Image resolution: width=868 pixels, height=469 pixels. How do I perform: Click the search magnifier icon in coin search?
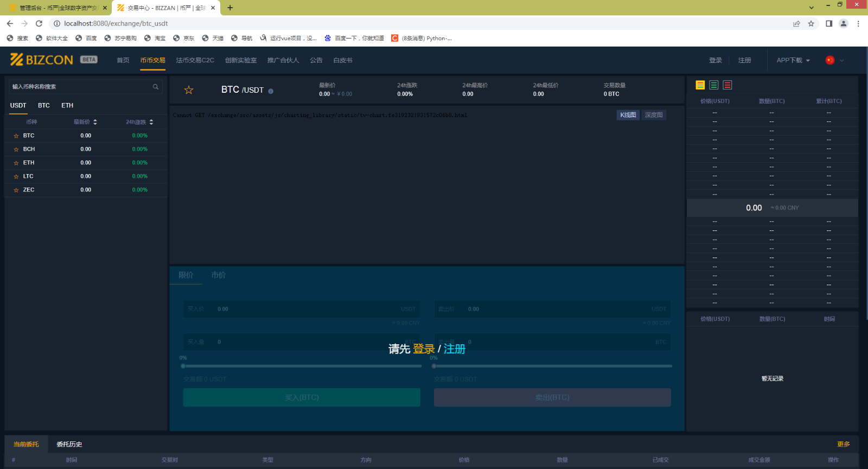click(156, 87)
